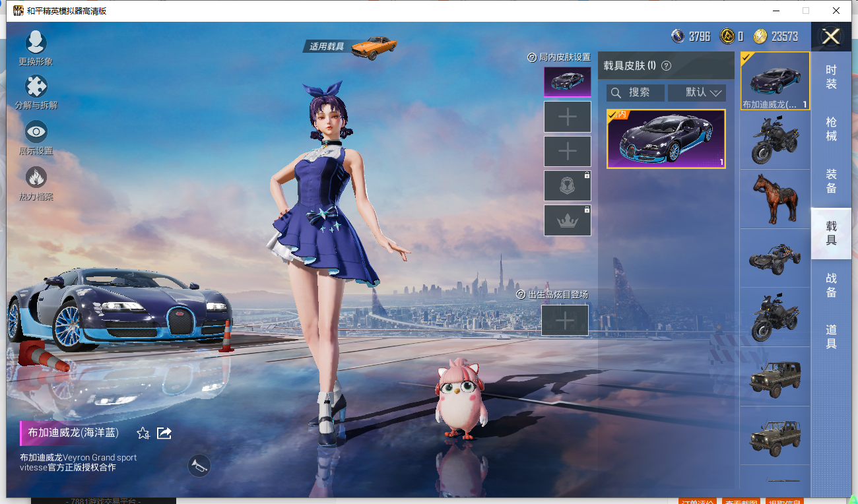
Task: Open the 默认 sort dropdown
Action: click(697, 92)
